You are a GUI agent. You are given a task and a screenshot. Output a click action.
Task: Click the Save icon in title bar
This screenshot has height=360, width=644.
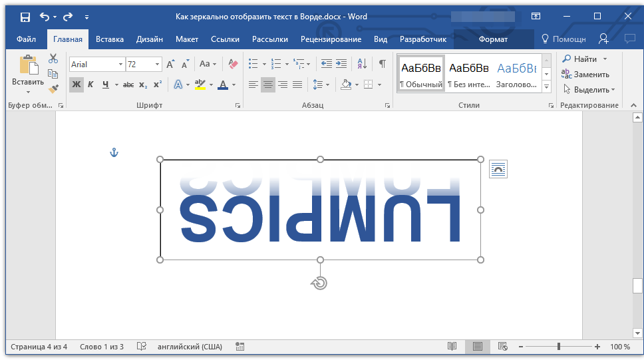[25, 17]
